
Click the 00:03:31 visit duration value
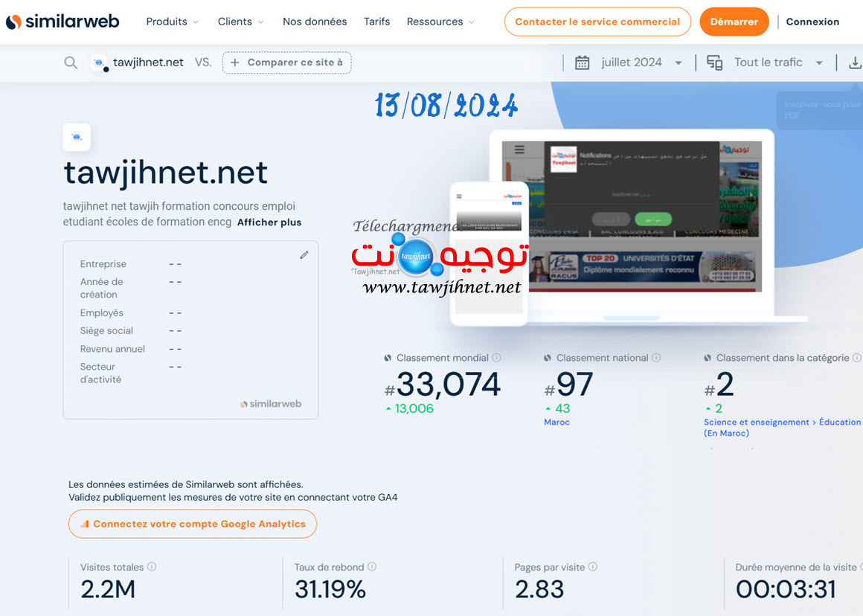pyautogui.click(x=786, y=589)
